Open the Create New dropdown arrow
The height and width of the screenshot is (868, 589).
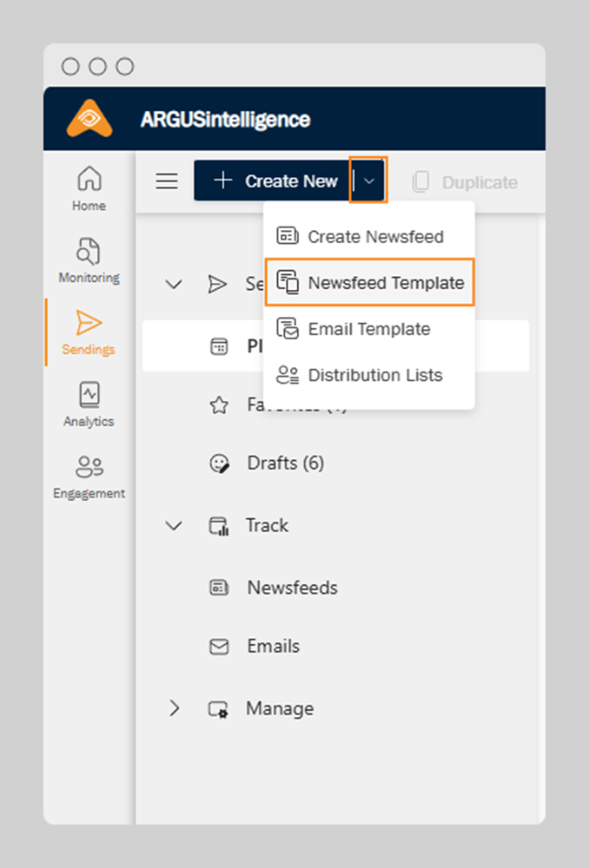pos(368,181)
